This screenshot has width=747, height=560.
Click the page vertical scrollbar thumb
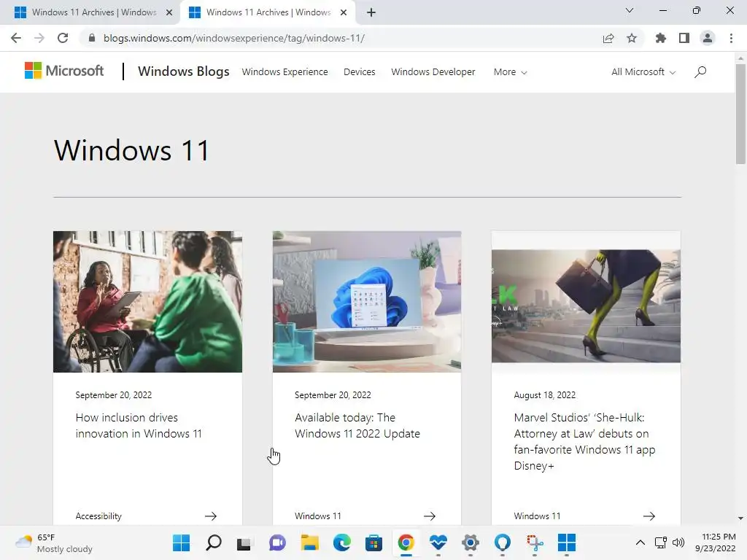click(740, 114)
